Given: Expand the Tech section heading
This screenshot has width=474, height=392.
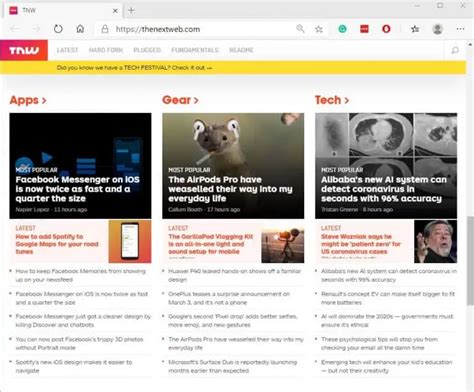Looking at the screenshot, I should pyautogui.click(x=332, y=100).
